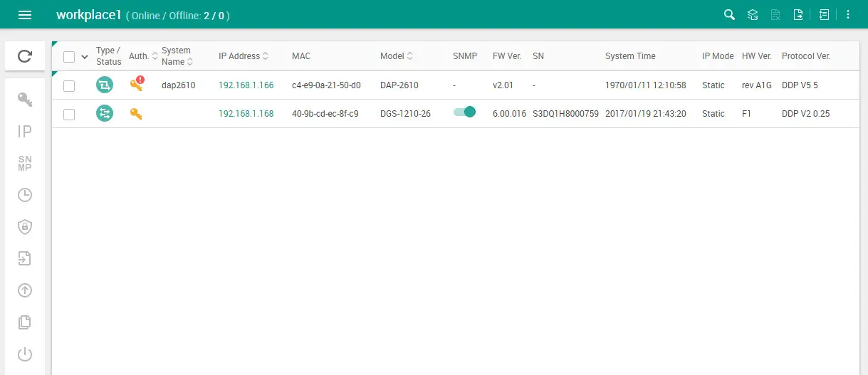Viewport: 868px width, 375px height.
Task: Click the DAP-2610 model cell
Action: point(399,85)
